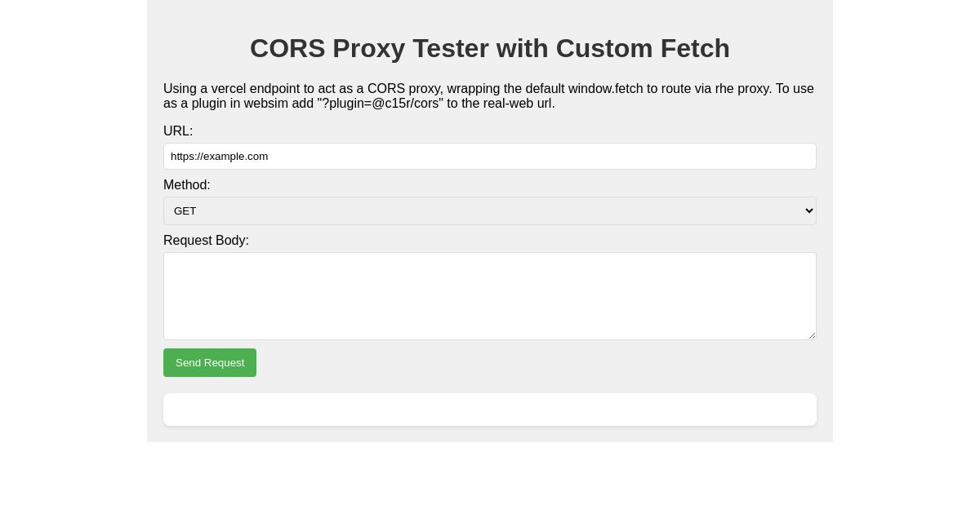Click the Send Request button

pos(210,362)
